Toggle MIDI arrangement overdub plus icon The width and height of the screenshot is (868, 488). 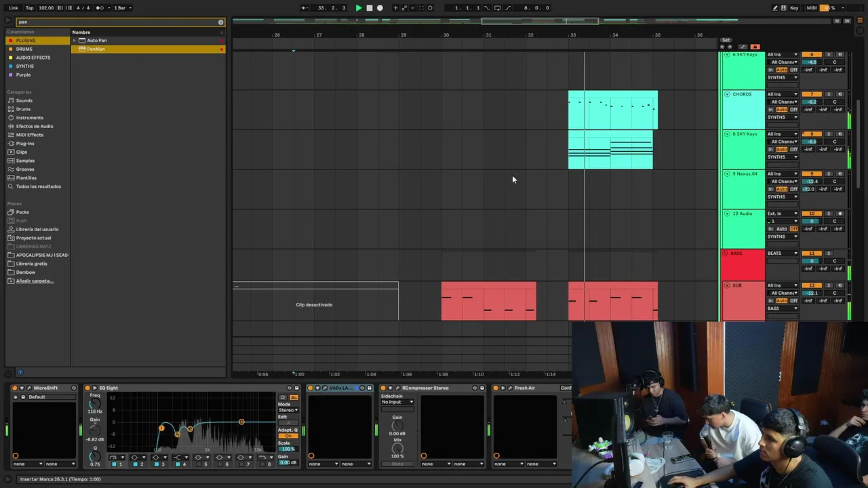point(395,8)
